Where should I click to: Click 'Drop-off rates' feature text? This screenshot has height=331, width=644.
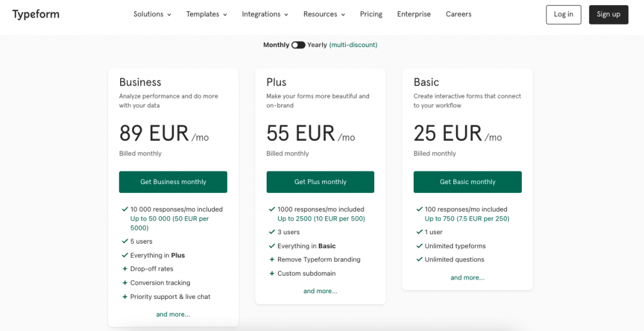point(152,269)
